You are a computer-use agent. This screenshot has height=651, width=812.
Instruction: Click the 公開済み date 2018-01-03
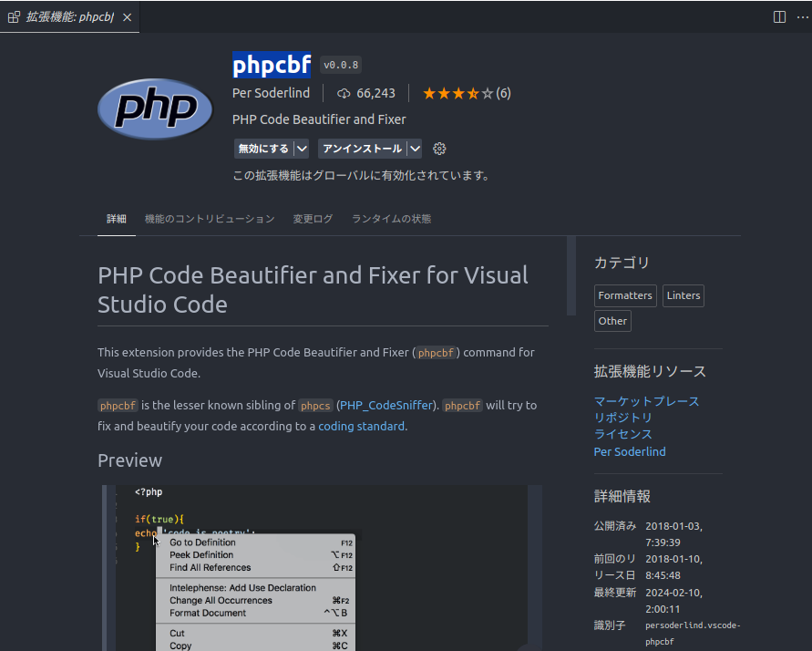(673, 534)
